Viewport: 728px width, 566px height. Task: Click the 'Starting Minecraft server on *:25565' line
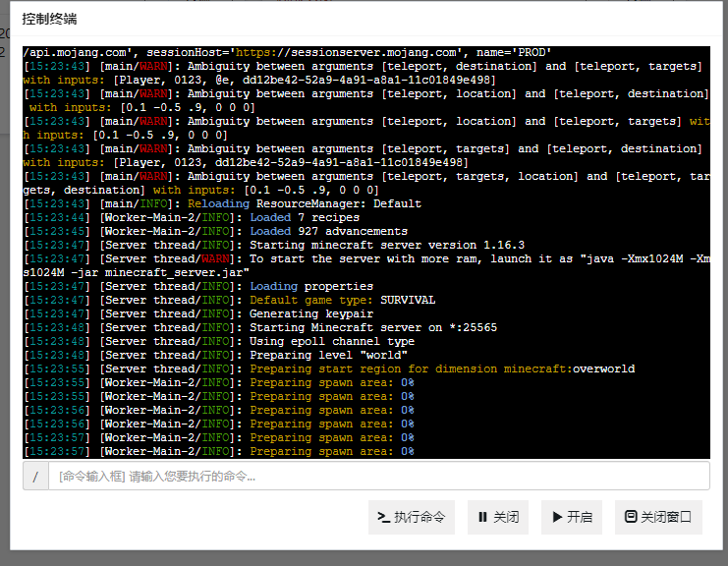click(x=373, y=327)
